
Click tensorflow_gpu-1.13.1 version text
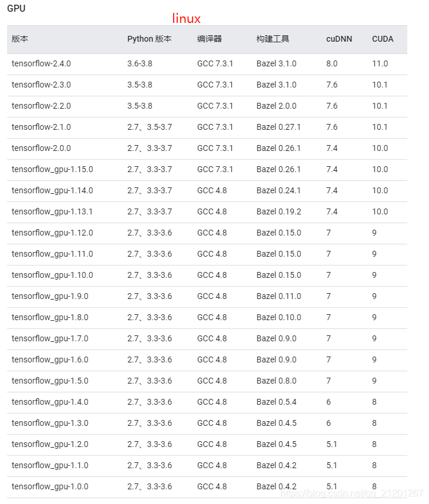click(x=52, y=212)
